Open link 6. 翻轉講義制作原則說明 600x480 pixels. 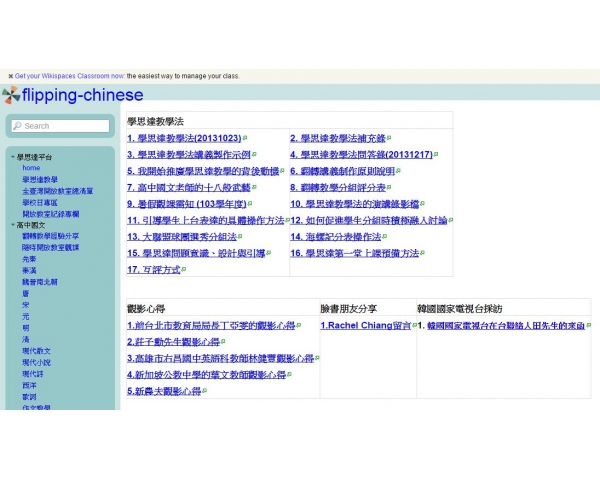tap(342, 171)
